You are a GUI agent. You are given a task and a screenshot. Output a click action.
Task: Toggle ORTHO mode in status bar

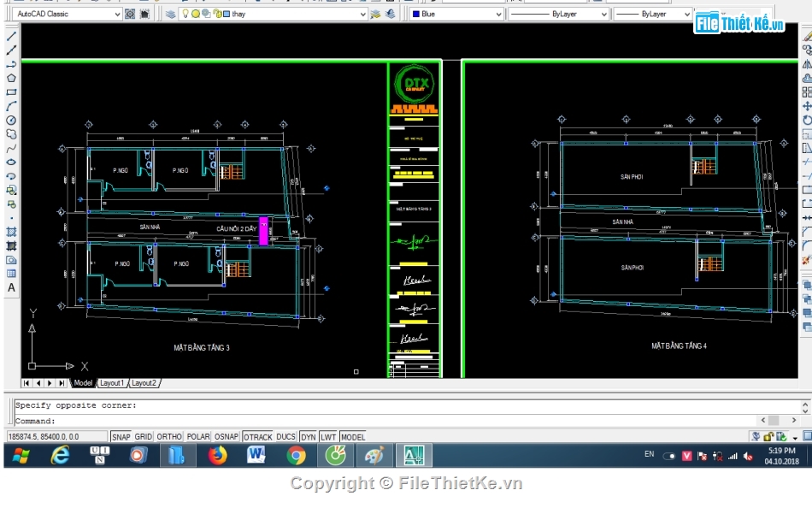(169, 437)
